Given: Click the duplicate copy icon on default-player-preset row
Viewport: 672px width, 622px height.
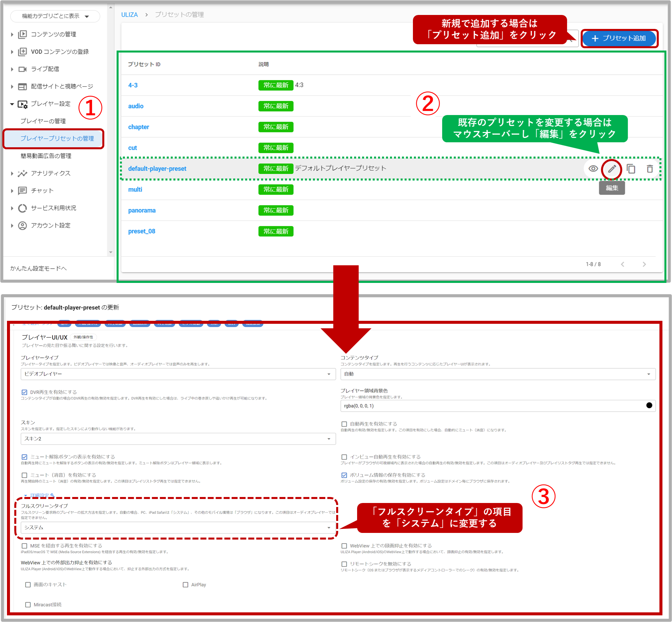Looking at the screenshot, I should tap(631, 169).
